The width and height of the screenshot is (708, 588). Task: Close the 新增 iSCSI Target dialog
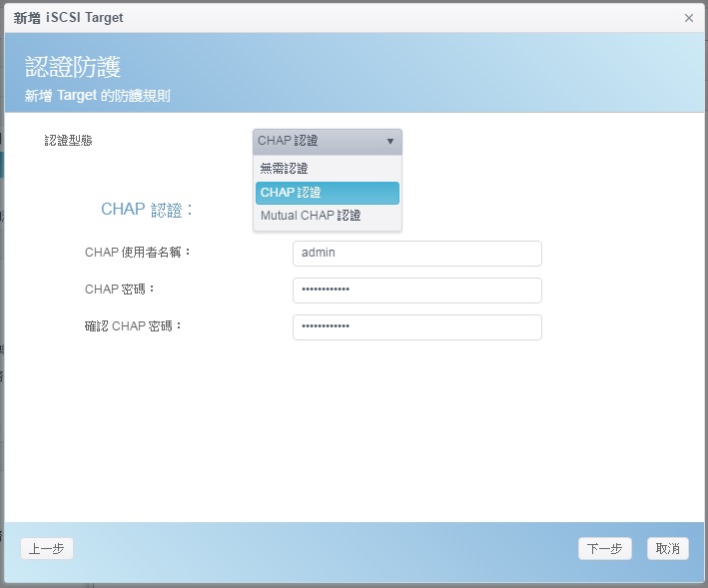coord(689,18)
